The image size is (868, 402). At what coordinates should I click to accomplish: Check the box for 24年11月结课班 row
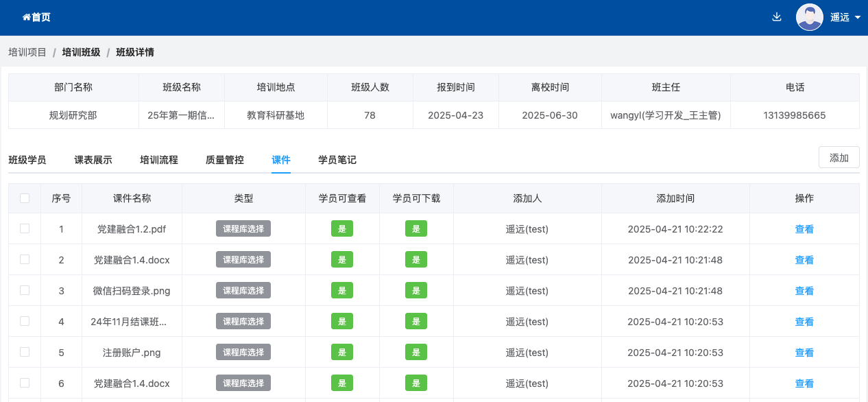click(x=25, y=321)
